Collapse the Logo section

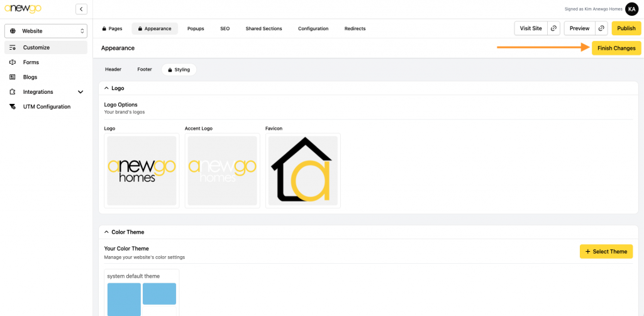coord(107,88)
